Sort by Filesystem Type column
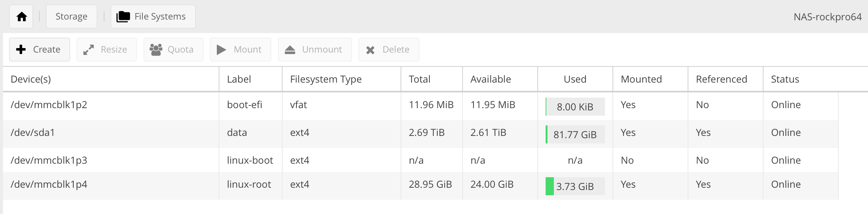This screenshot has height=214, width=868. (325, 79)
